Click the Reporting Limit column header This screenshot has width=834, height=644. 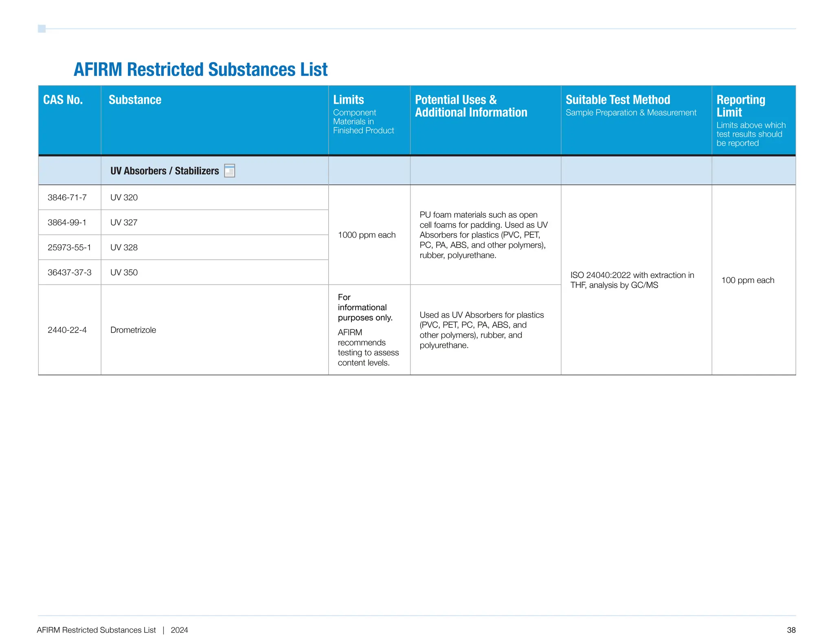740,106
